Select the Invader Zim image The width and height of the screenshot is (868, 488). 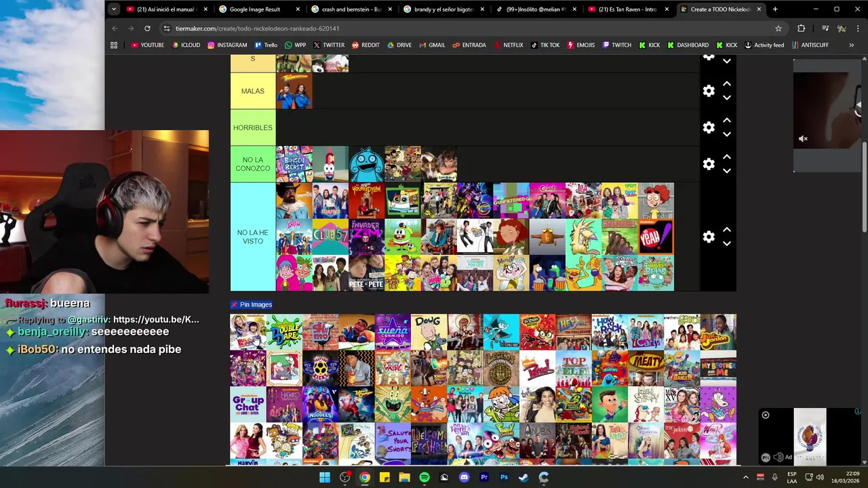pos(366,237)
